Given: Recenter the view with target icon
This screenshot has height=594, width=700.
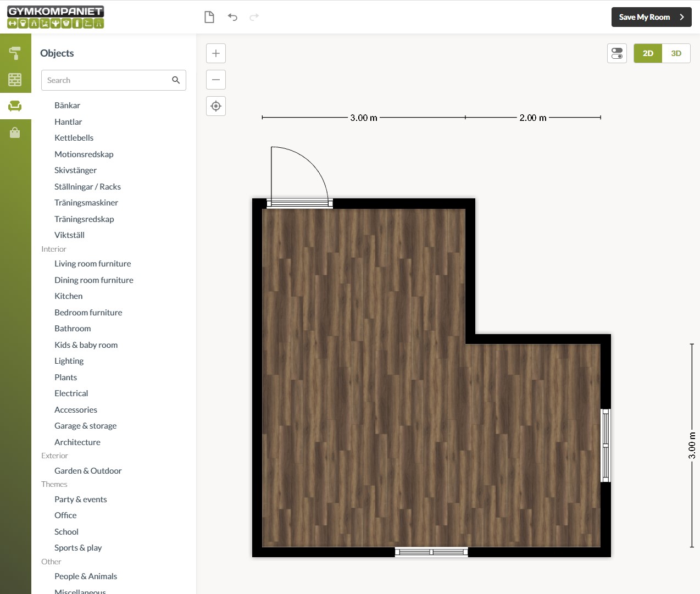Looking at the screenshot, I should coord(216,106).
